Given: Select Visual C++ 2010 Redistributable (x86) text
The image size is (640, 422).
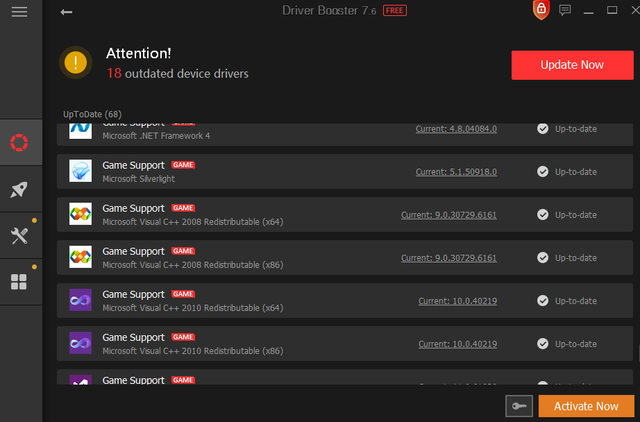Looking at the screenshot, I should point(193,351).
